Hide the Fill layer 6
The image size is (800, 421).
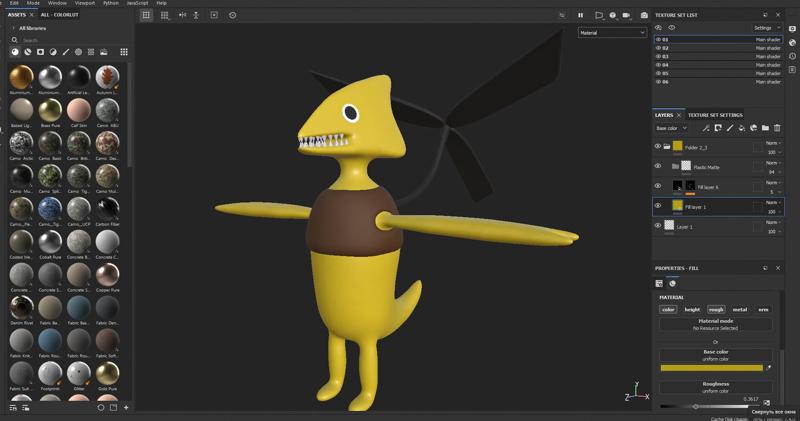coord(658,186)
